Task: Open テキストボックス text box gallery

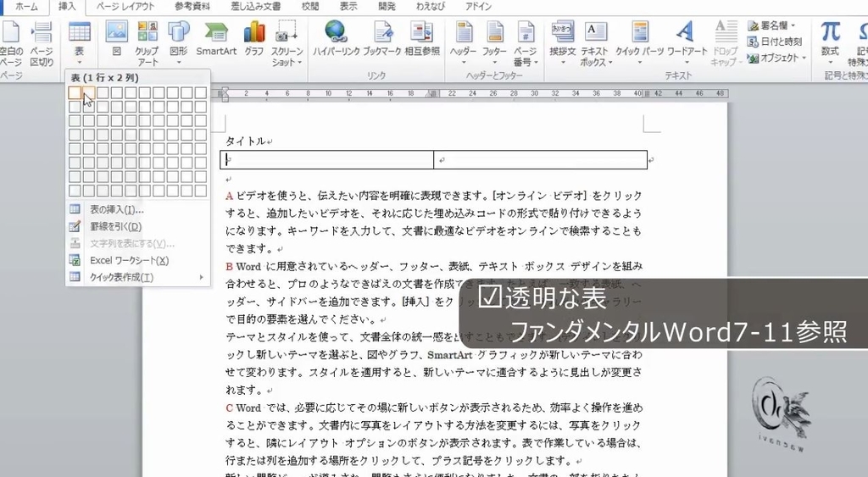Action: click(596, 43)
